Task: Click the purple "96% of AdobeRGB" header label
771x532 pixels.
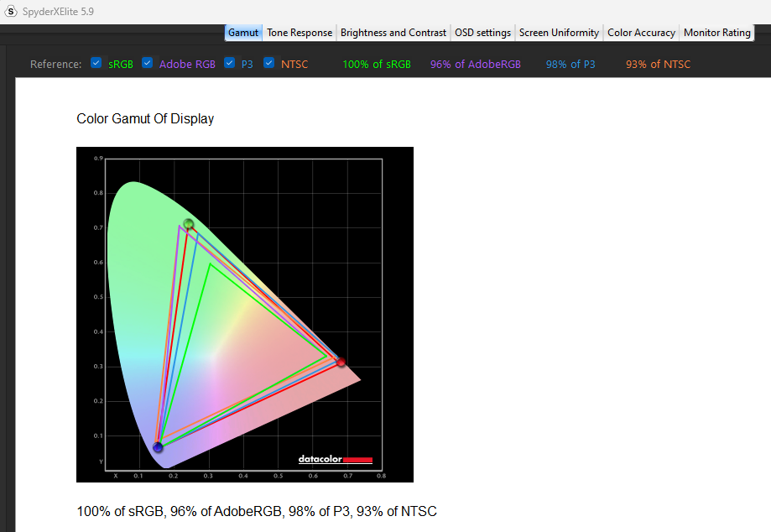Action: click(x=475, y=65)
